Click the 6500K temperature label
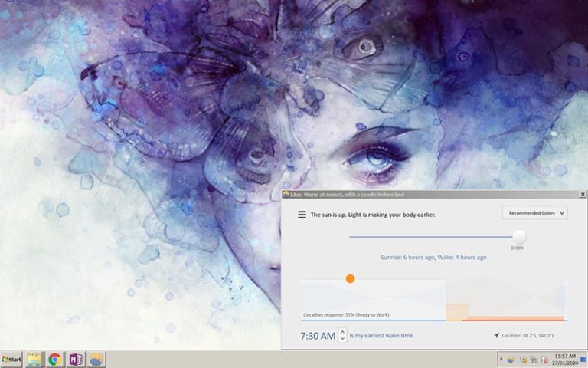 point(517,248)
